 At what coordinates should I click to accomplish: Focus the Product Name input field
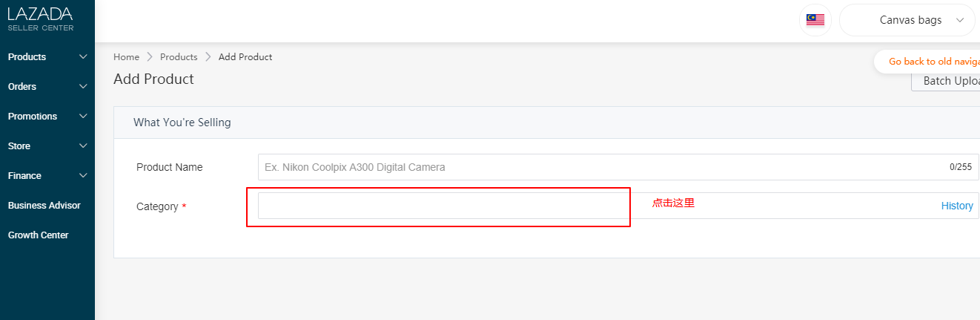618,167
